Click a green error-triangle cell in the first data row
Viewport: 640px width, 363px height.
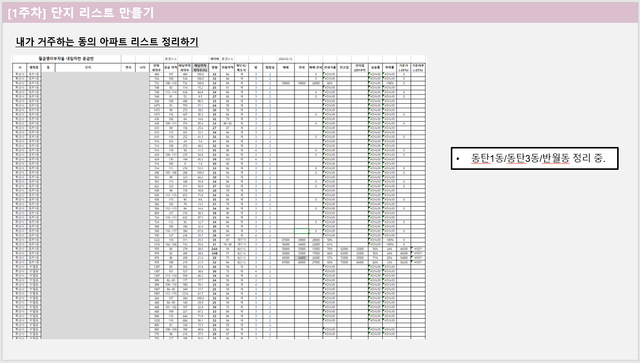pyautogui.click(x=329, y=75)
